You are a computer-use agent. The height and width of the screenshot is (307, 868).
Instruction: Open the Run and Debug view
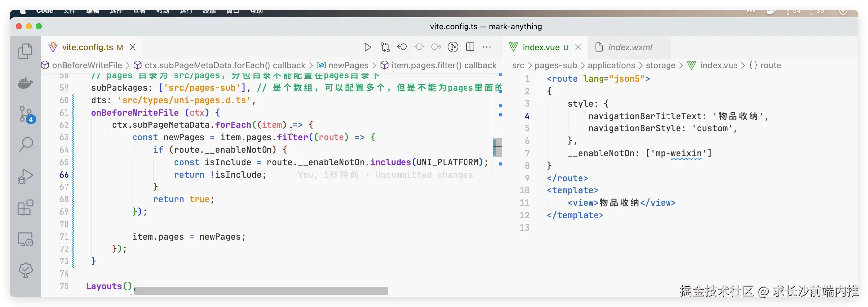pyautogui.click(x=25, y=176)
